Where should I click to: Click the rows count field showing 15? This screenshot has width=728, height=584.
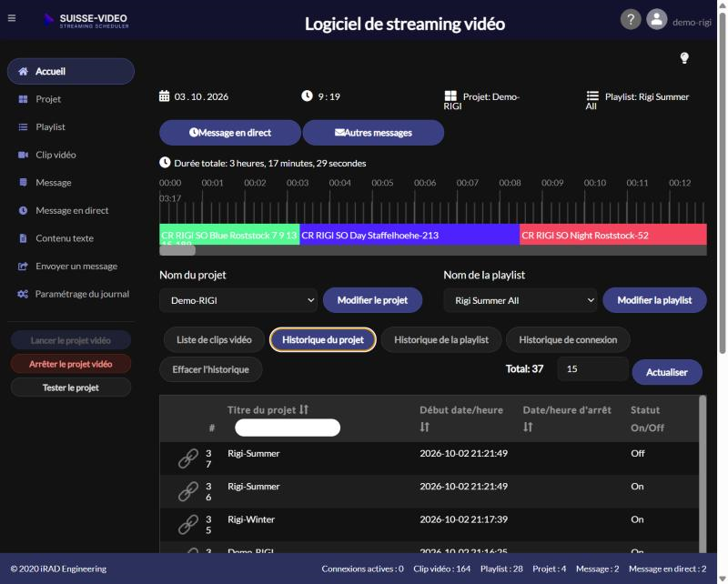tap(593, 369)
